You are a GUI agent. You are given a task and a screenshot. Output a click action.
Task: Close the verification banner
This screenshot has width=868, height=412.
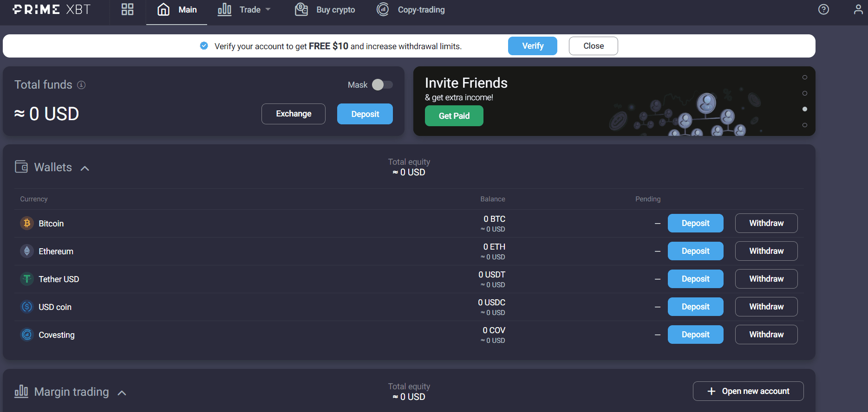[x=594, y=46]
